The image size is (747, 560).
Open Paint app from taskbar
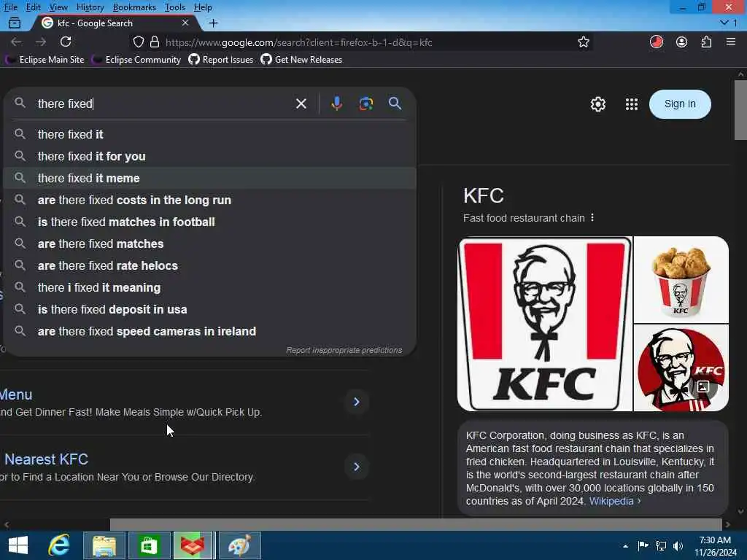pos(239,545)
